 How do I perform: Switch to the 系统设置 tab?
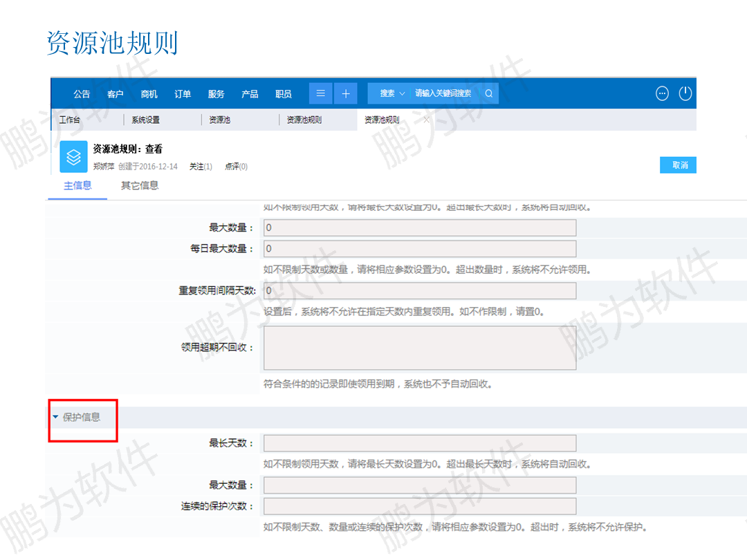point(146,120)
